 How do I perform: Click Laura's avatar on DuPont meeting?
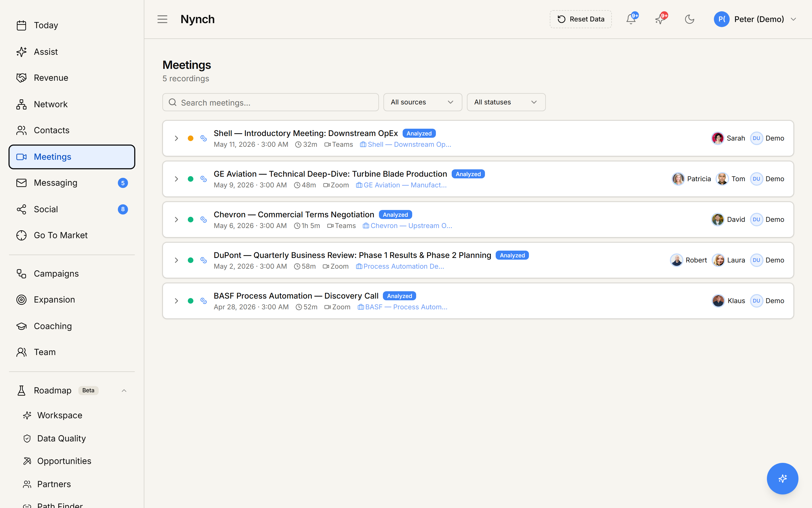pos(718,260)
